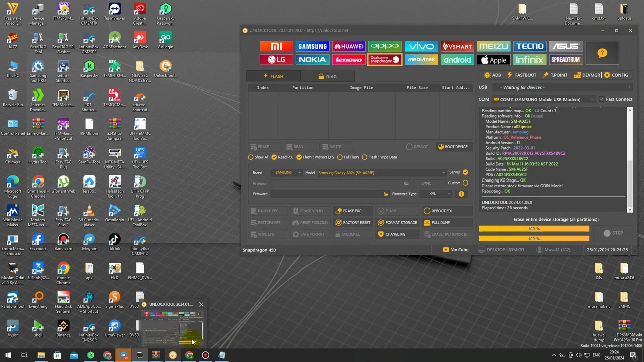
Task: Pick the ASUS brand tile
Action: [x=566, y=46]
